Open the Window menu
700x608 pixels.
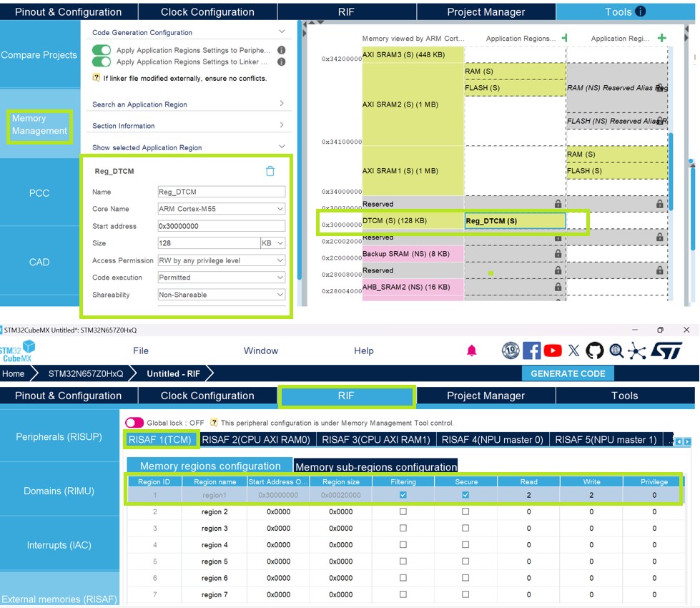pyautogui.click(x=261, y=350)
